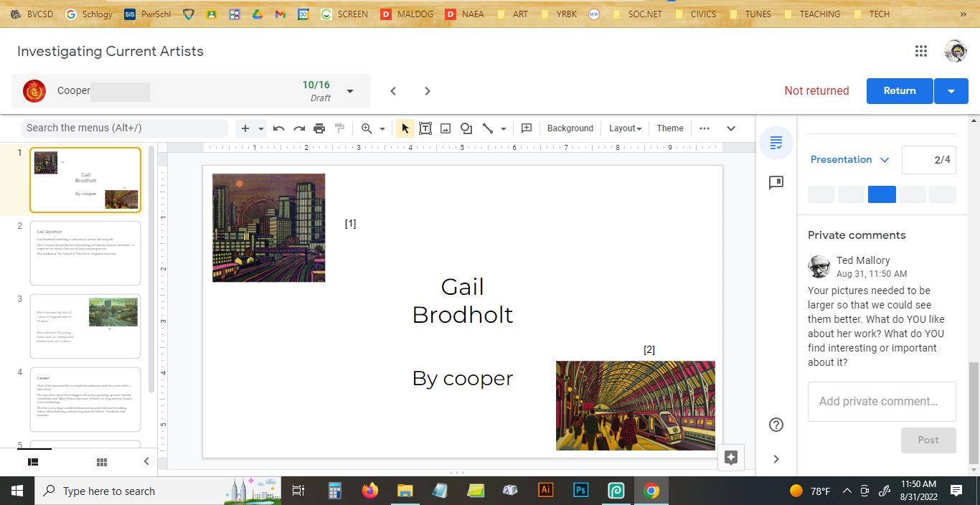Click the Insert image icon
980x505 pixels.
pyautogui.click(x=446, y=128)
